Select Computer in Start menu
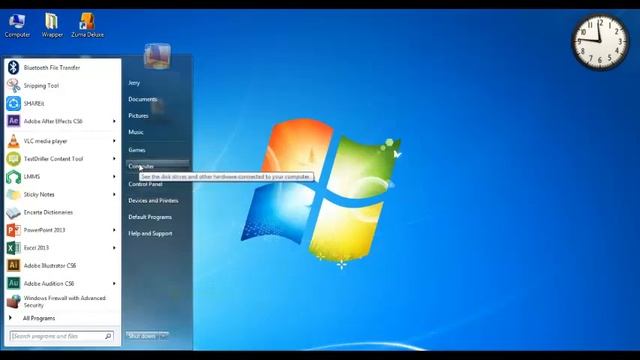640x360 pixels. (x=158, y=166)
